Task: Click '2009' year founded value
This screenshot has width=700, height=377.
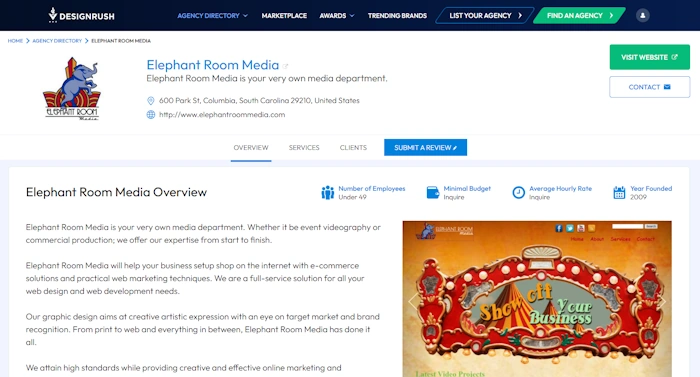Action: [x=638, y=197]
